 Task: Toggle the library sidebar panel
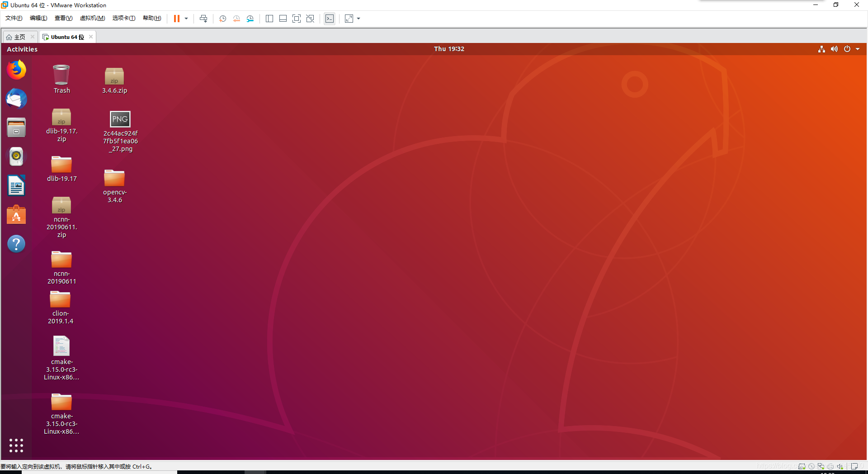269,19
